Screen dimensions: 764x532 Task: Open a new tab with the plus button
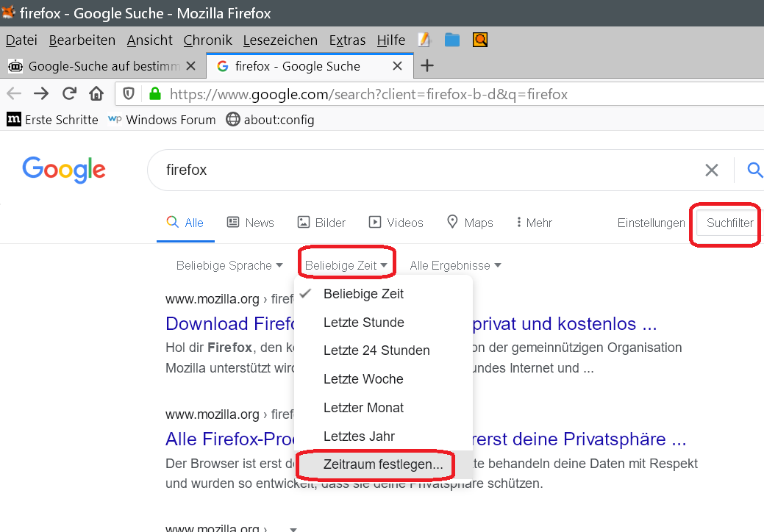[x=426, y=66]
